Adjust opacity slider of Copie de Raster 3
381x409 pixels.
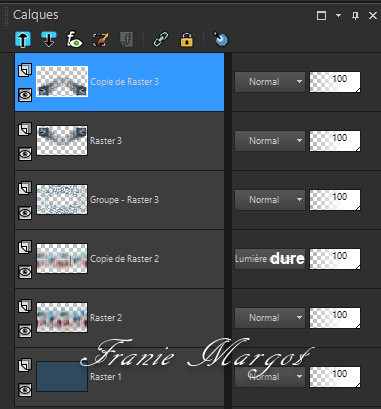(x=335, y=82)
